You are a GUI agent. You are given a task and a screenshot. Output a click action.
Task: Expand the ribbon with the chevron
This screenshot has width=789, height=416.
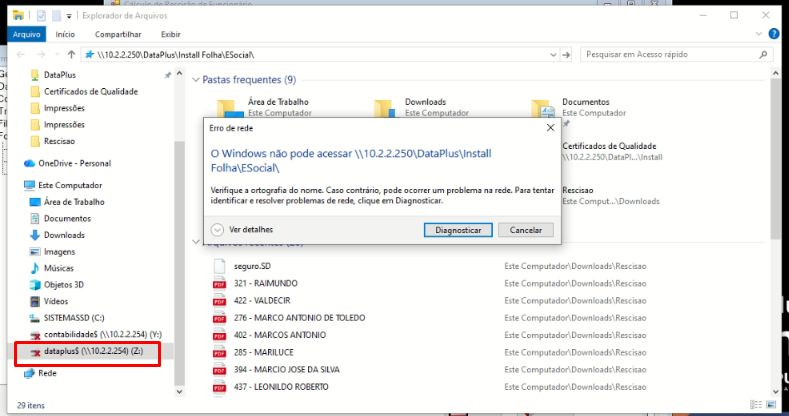click(759, 34)
